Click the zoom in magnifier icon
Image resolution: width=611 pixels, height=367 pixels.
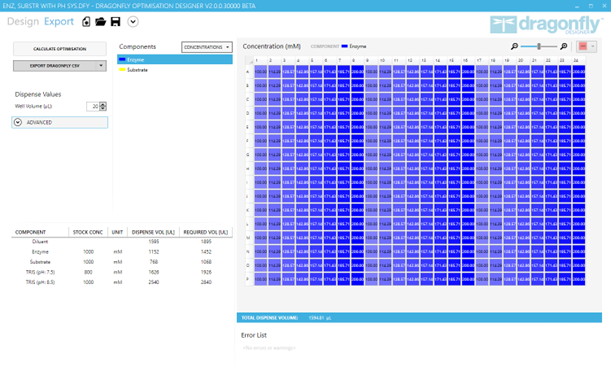[563, 46]
